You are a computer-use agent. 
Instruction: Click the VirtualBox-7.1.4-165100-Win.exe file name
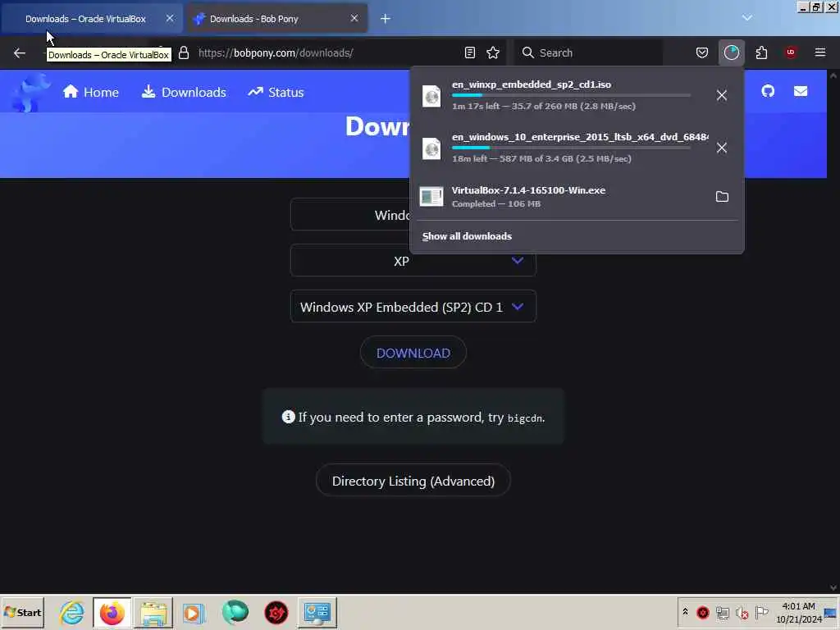[x=528, y=190]
